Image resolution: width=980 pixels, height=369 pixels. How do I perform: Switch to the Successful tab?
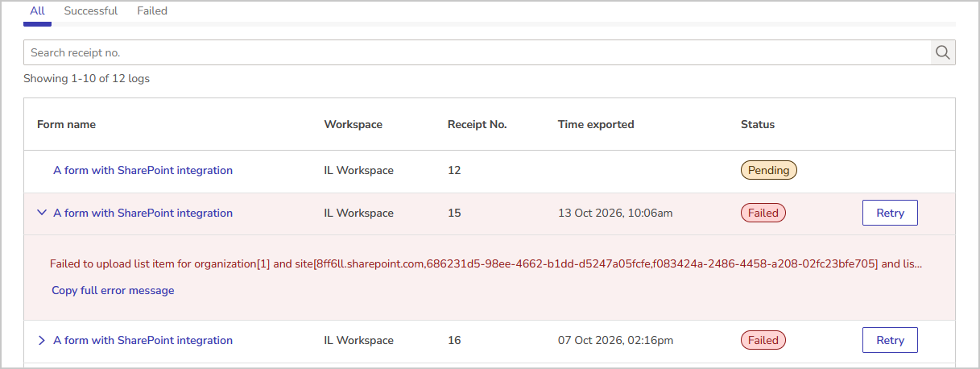[x=91, y=11]
